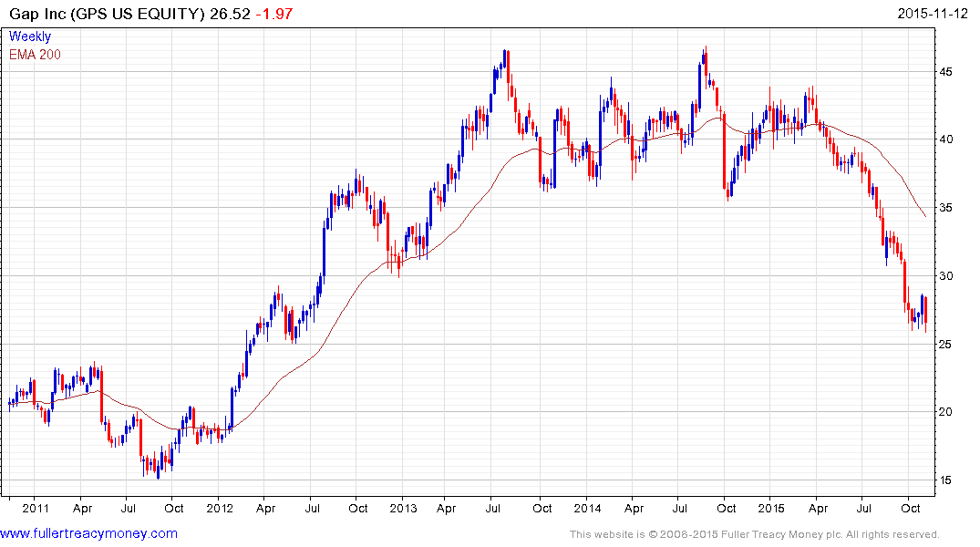This screenshot has width=980, height=547.
Task: Click the 45 price axis label
Action: pyautogui.click(x=945, y=72)
